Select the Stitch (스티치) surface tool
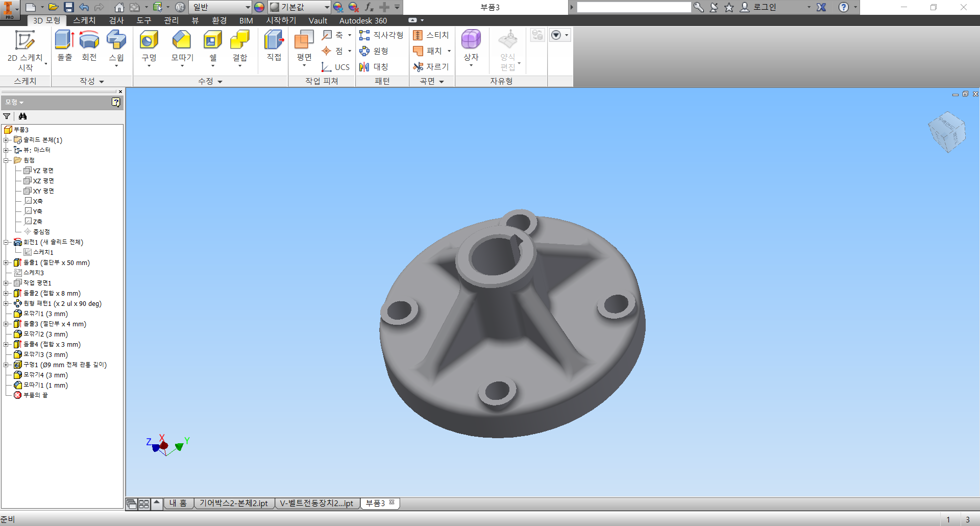 coord(431,35)
